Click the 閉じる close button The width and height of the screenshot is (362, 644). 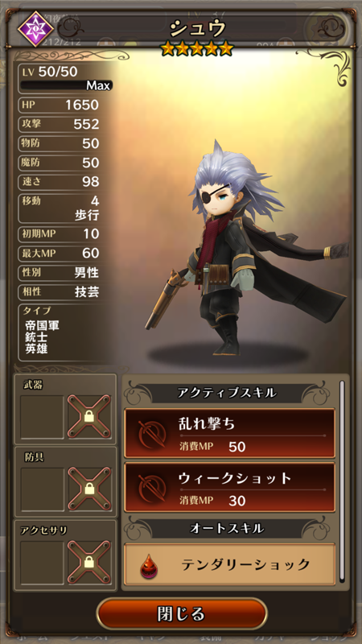pos(182,614)
